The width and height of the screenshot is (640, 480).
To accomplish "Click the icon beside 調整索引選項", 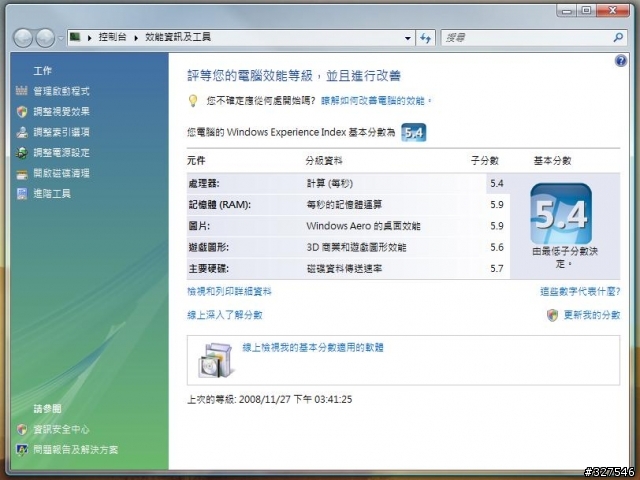I will point(22,132).
